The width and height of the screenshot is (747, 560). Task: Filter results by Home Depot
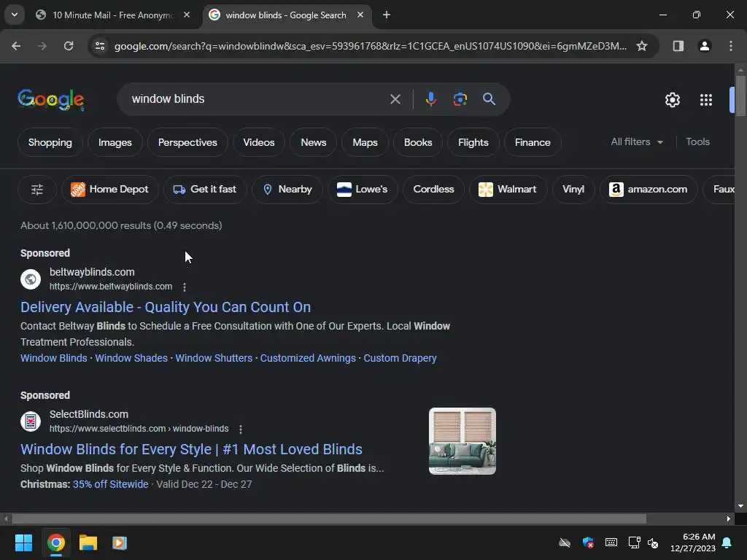click(109, 190)
